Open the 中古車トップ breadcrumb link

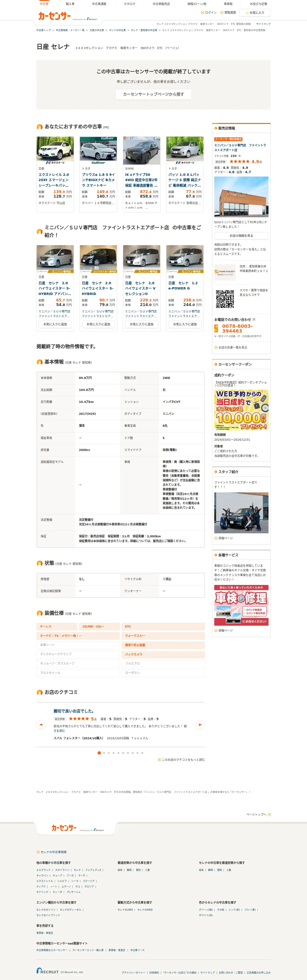point(44,30)
